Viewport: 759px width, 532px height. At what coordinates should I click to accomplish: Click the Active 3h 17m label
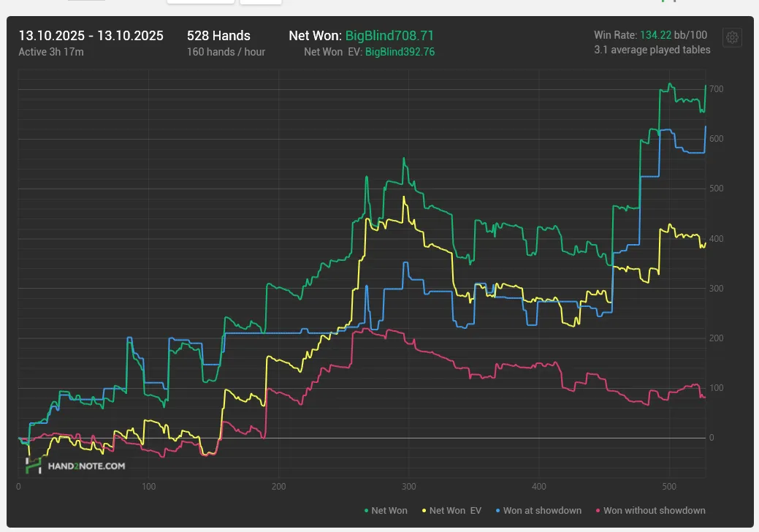[50, 52]
